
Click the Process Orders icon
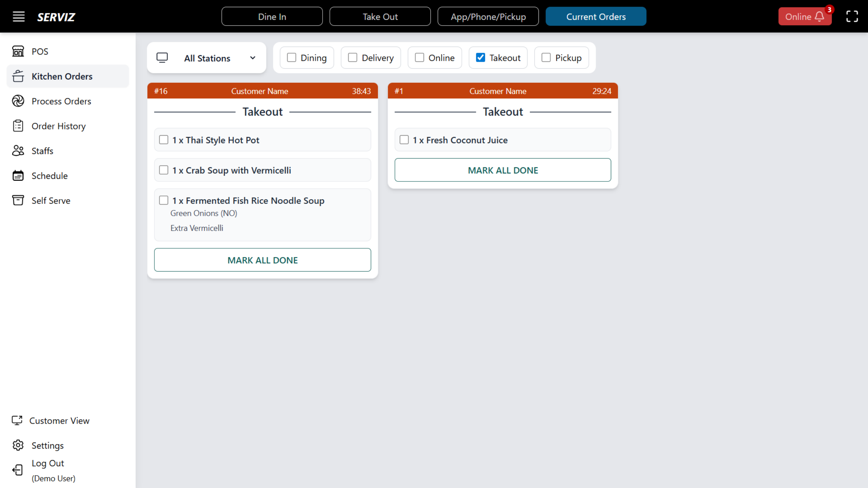click(x=18, y=101)
